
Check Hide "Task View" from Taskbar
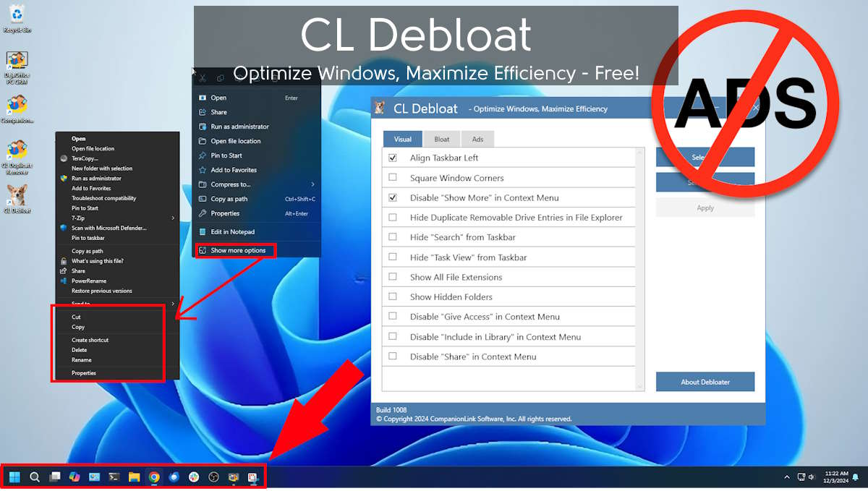pos(393,257)
